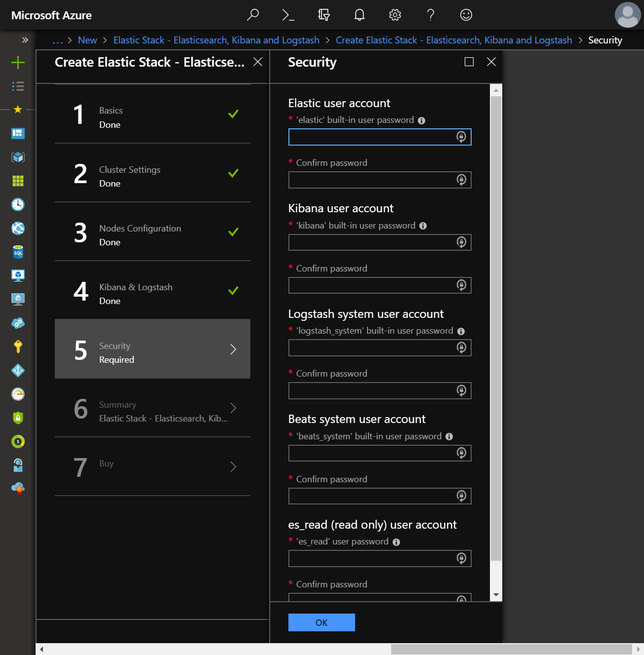Image resolution: width=644 pixels, height=655 pixels.
Task: Open Security Center shield icon
Action: coord(18,418)
